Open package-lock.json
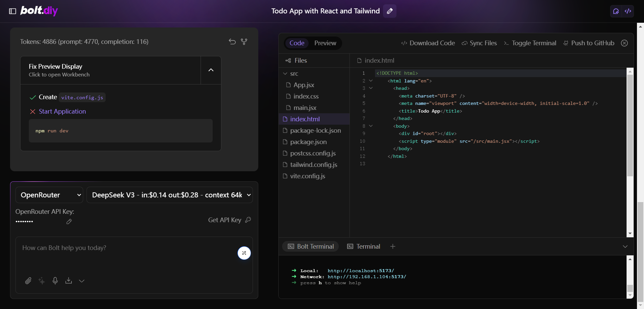The image size is (644, 309). pyautogui.click(x=314, y=130)
